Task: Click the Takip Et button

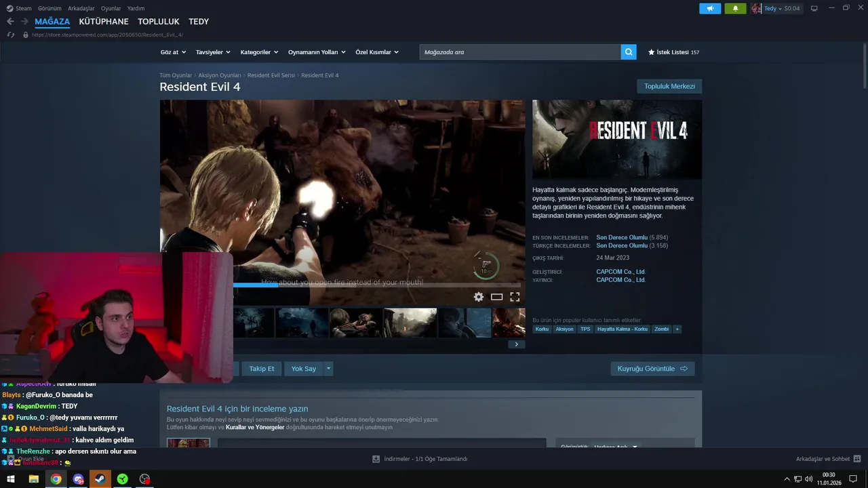Action: click(x=262, y=369)
